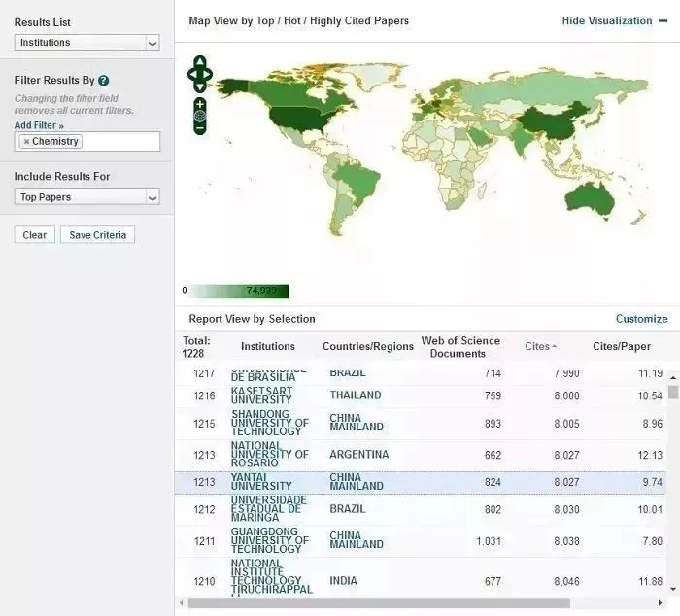Click the Clear button
680x616 pixels.
35,235
